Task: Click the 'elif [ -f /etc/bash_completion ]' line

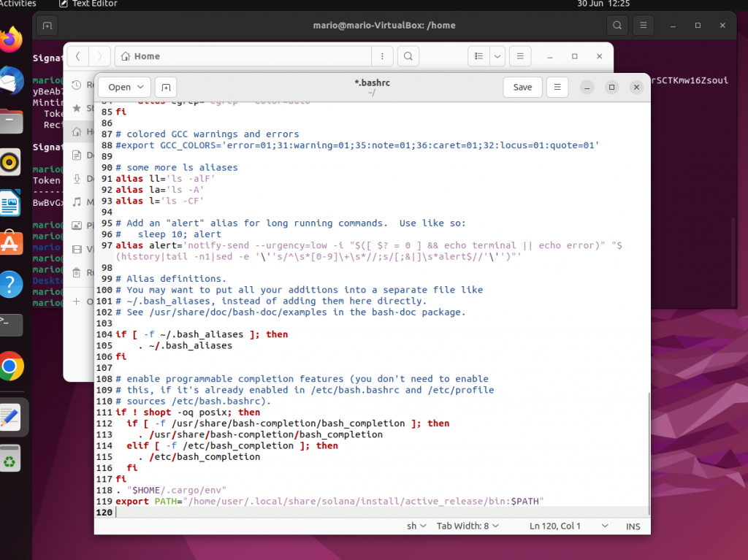Action: [x=232, y=445]
